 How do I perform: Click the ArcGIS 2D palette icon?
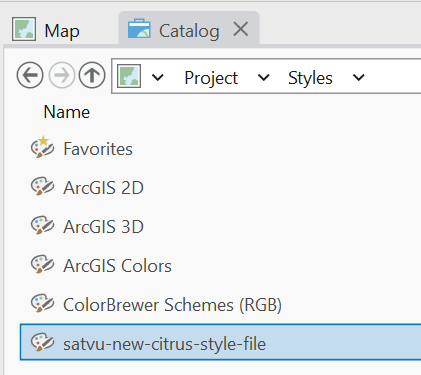(x=42, y=186)
